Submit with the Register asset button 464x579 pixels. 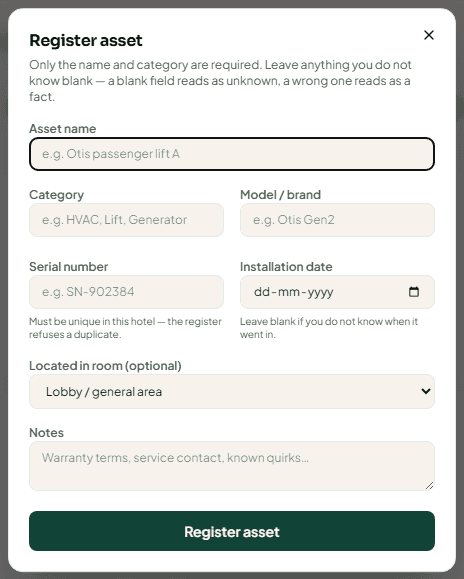coord(232,531)
